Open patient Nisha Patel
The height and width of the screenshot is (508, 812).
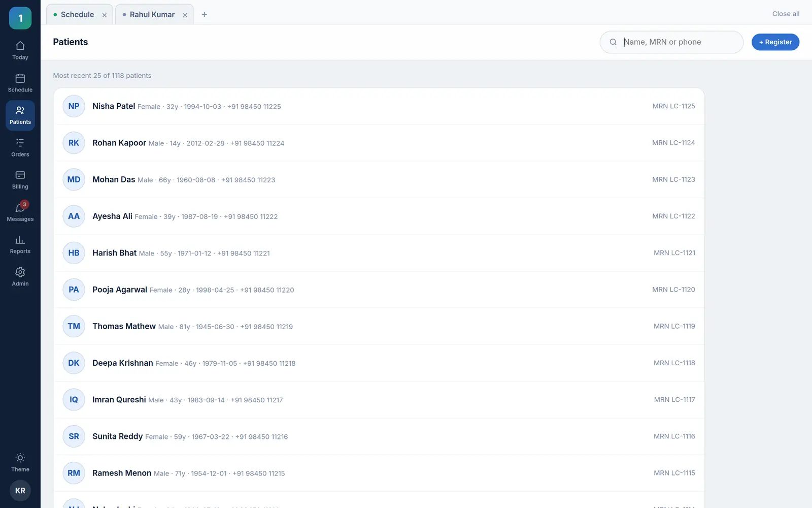(x=379, y=106)
